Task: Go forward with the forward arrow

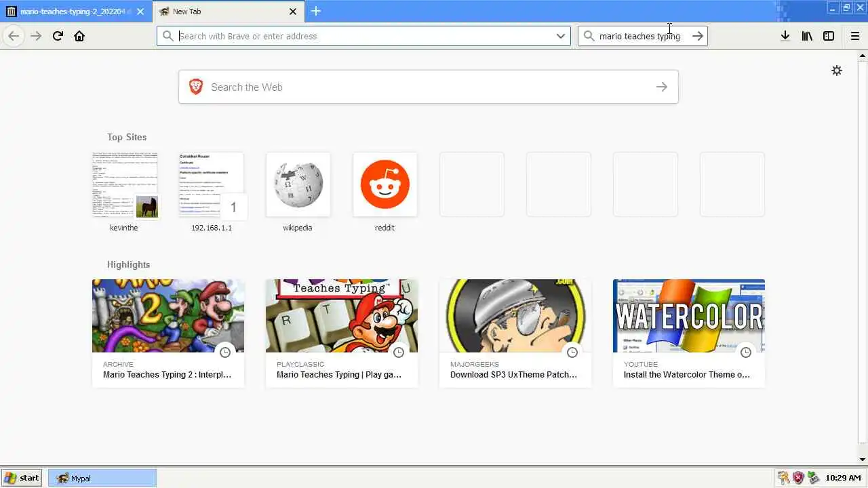Action: (36, 36)
